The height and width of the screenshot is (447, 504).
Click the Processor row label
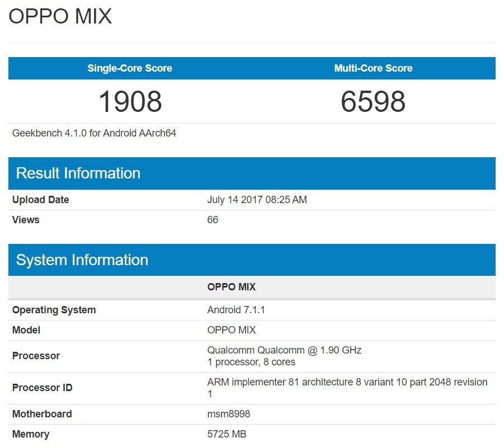point(36,356)
